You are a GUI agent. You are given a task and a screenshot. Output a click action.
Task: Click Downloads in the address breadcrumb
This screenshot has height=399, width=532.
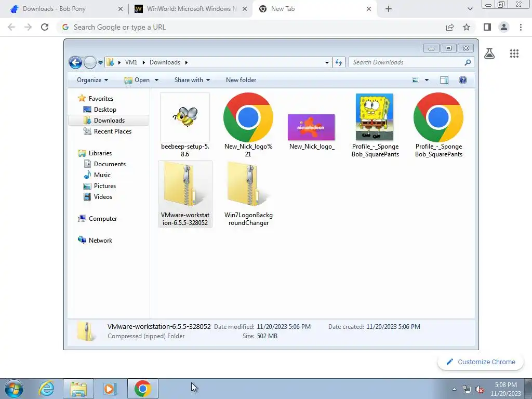coord(165,62)
